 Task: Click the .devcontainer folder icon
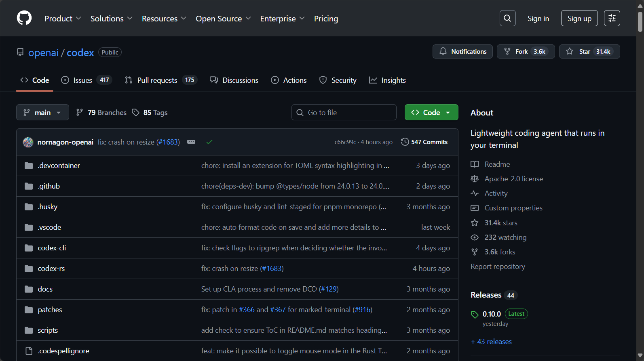29,166
